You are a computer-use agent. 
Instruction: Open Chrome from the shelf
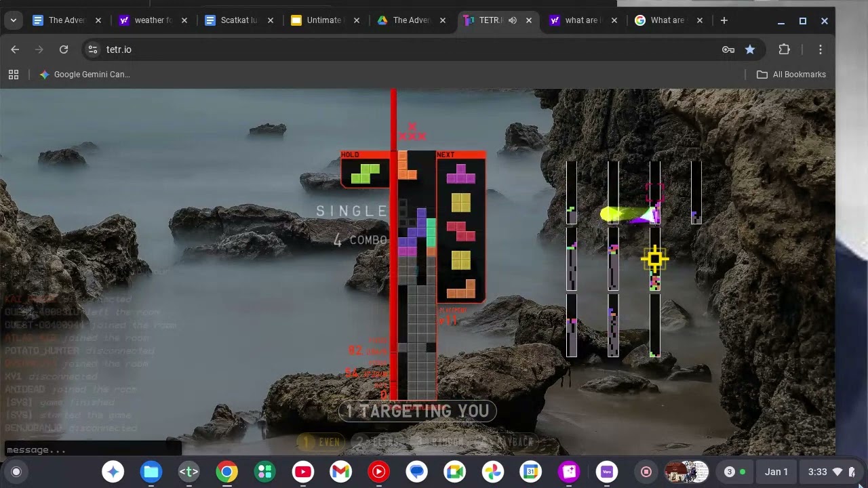coord(227,472)
